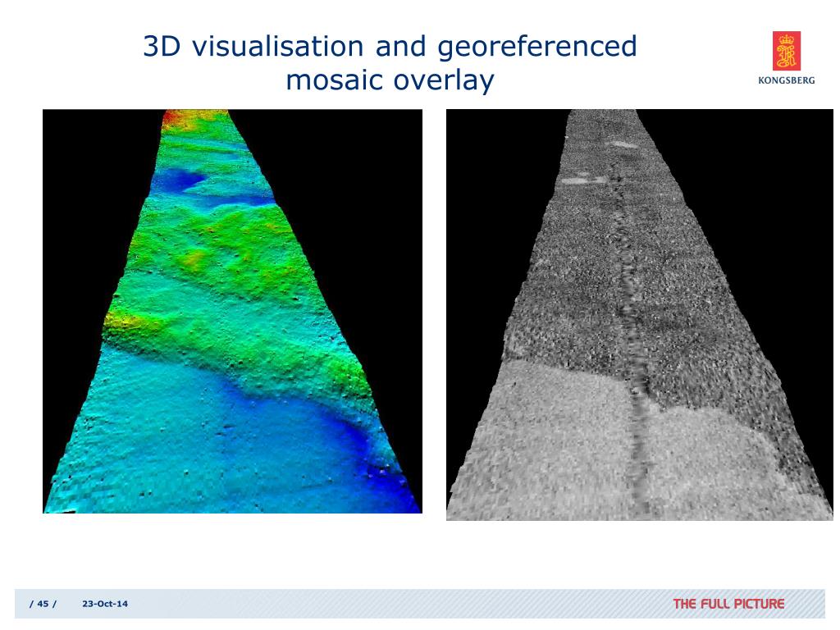The width and height of the screenshot is (840, 630).
Task: Click the slide number '/ 45 /'
Action: [43, 604]
